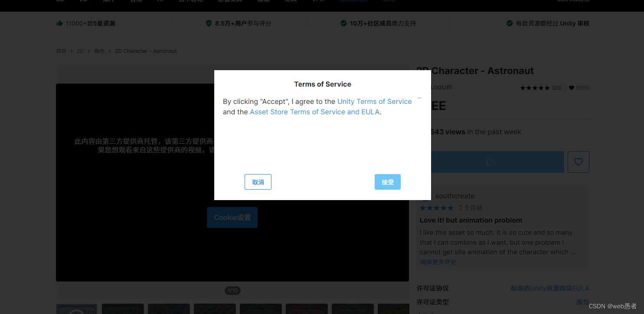The image size is (644, 314).
Task: Switch to the 2D category in the navigation bar
Action: (x=83, y=1)
